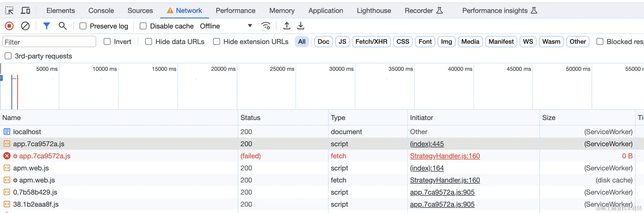Open StrategyHandler.js:160 link of failed request
Viewport: 644px width, 213px height.
pyautogui.click(x=445, y=156)
